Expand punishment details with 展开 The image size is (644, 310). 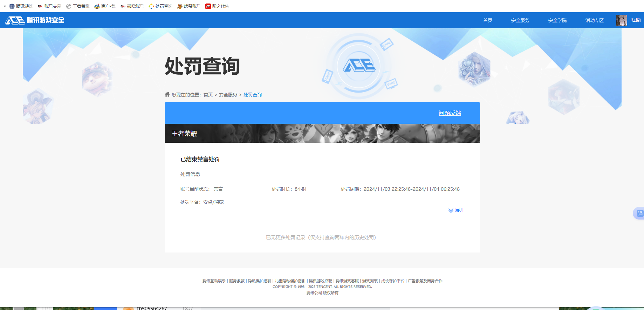tap(456, 210)
